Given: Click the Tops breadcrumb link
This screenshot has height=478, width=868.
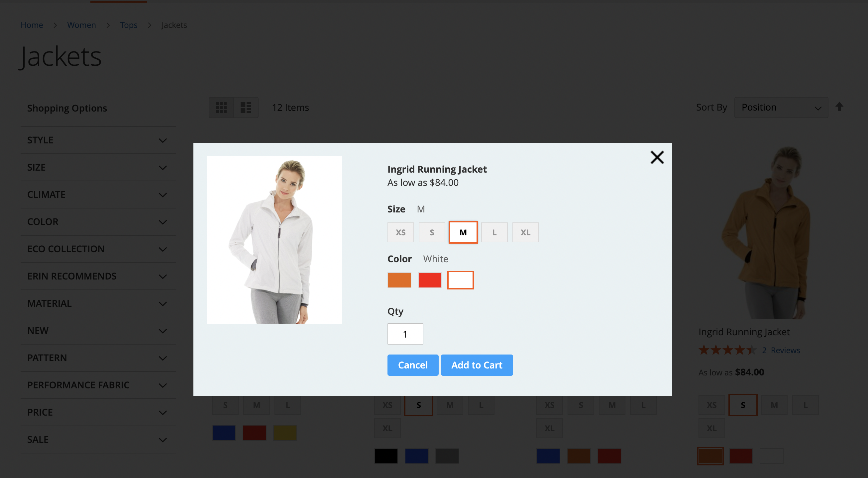Looking at the screenshot, I should pos(129,24).
